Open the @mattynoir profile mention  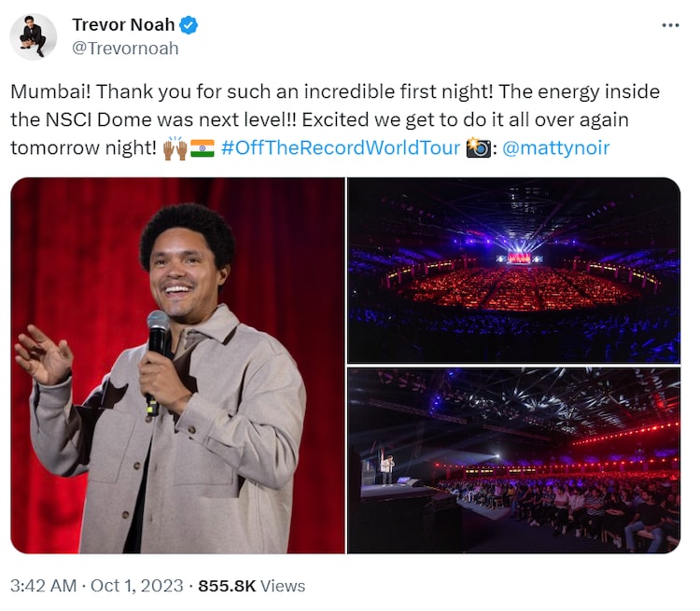tap(556, 148)
